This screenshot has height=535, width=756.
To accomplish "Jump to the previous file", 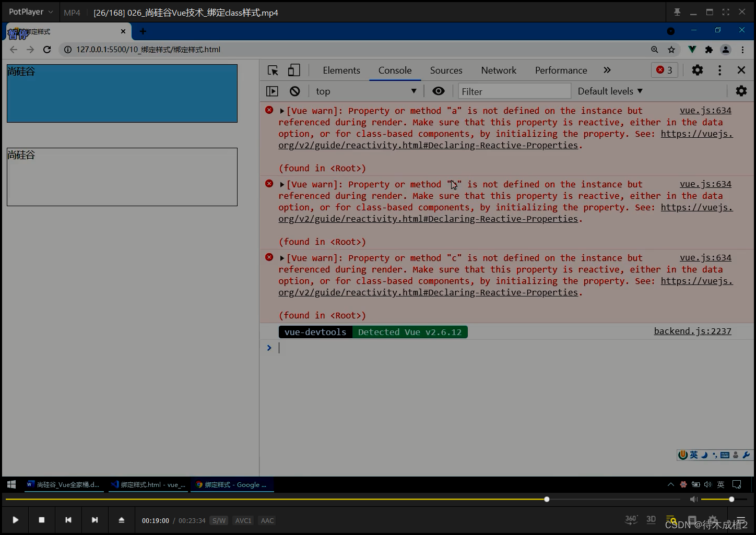I will click(68, 520).
